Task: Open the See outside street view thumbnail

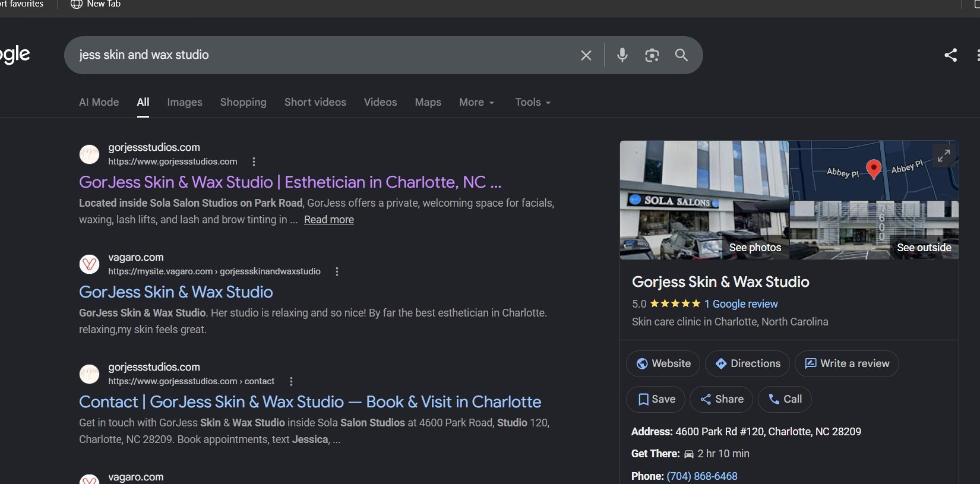Action: coord(874,230)
